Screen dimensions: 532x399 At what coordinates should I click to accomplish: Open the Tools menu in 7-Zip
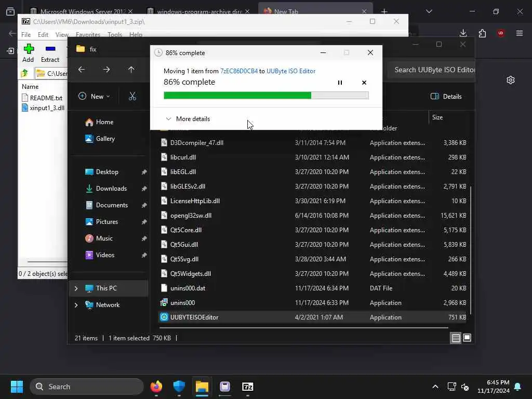115,35
